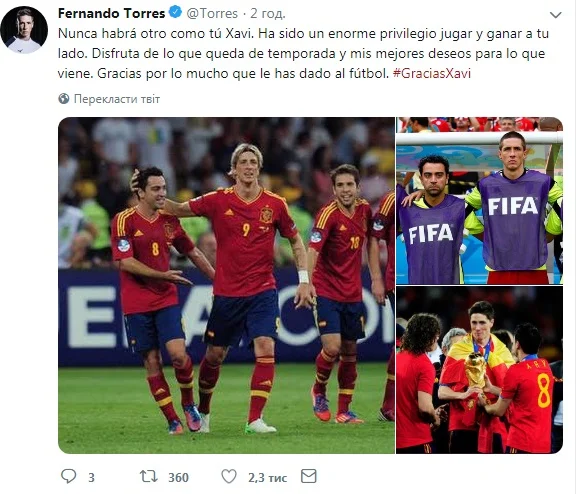Viewport: 576px width, 494px height.
Task: Click the globe icon beside Перекласти твіт
Action: [64, 99]
